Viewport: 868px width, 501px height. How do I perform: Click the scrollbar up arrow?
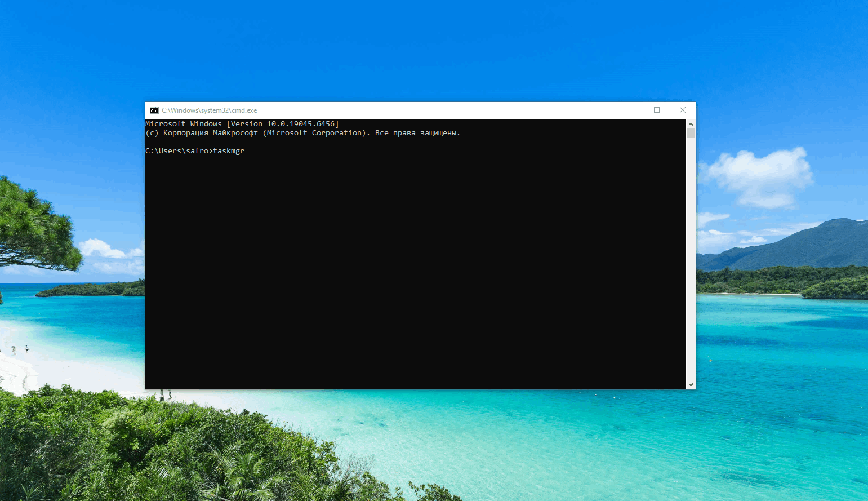click(x=691, y=124)
